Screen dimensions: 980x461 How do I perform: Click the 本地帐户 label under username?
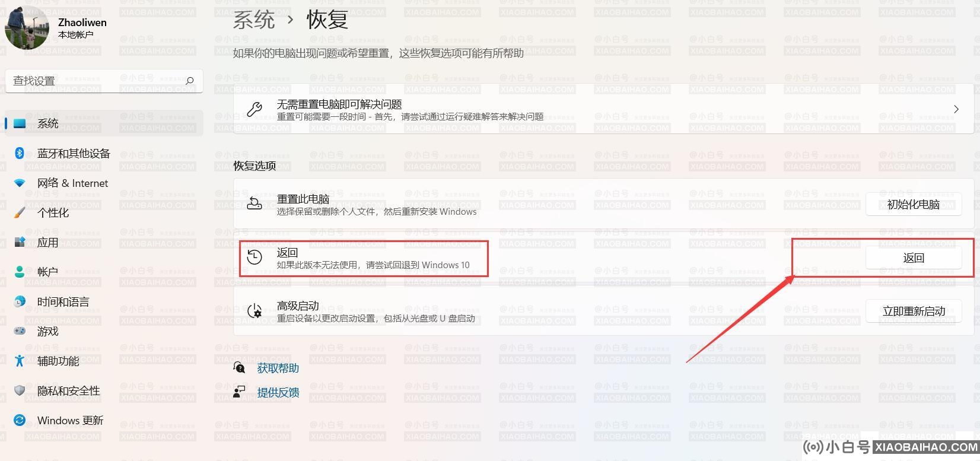pyautogui.click(x=75, y=35)
